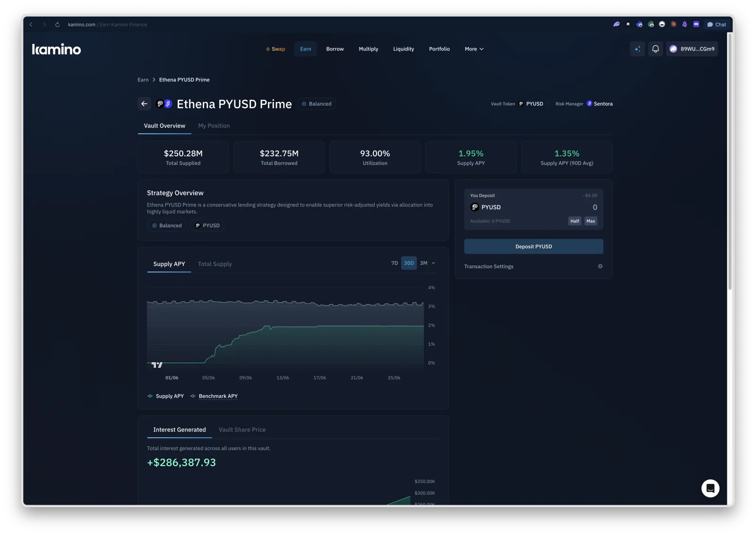
Task: Switch to the My Position tab
Action: point(214,126)
